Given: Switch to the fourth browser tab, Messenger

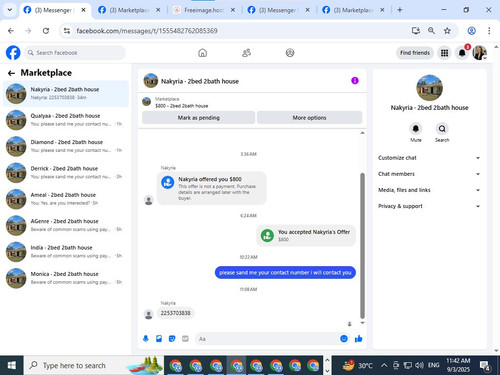Looking at the screenshot, I should click(278, 10).
